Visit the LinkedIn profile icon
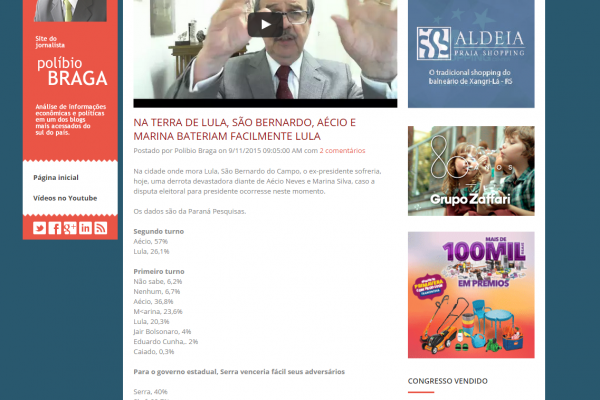 (x=85, y=228)
